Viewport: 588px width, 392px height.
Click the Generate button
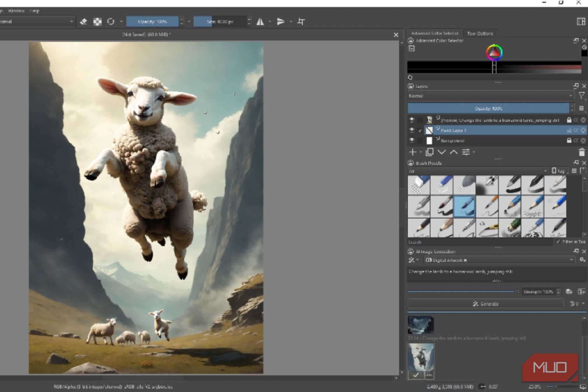pos(486,304)
